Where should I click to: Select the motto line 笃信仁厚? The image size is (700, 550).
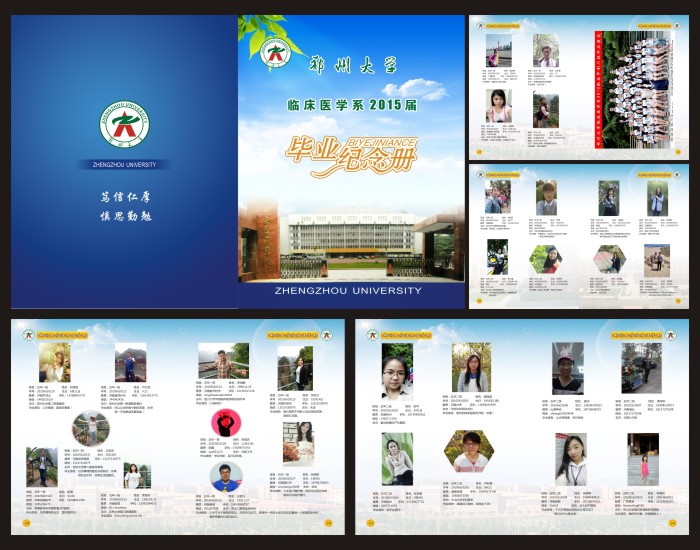pos(125,196)
